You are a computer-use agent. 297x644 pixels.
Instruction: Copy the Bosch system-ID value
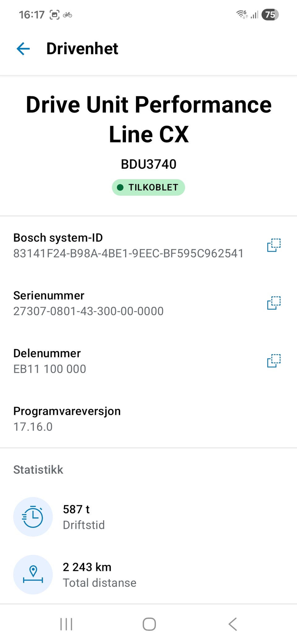274,245
